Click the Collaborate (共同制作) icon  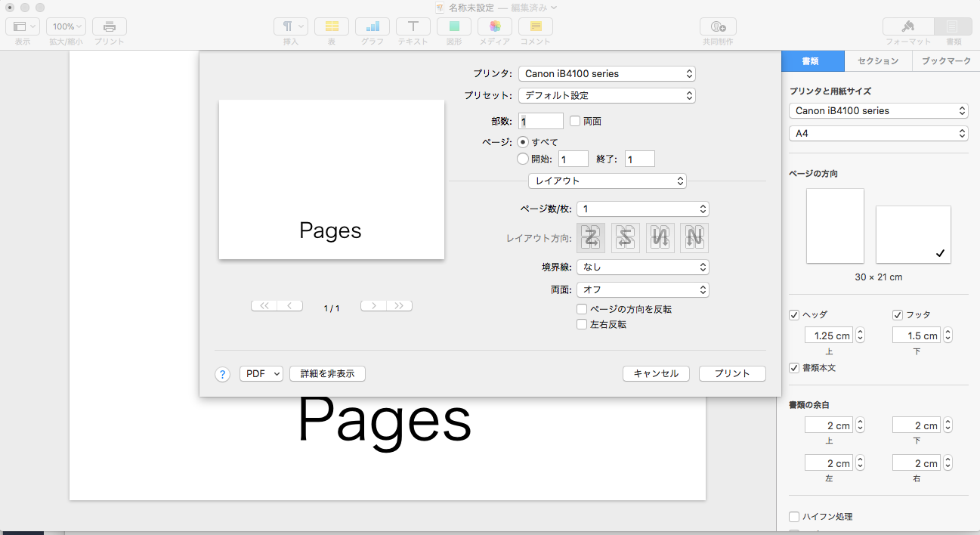tap(718, 26)
